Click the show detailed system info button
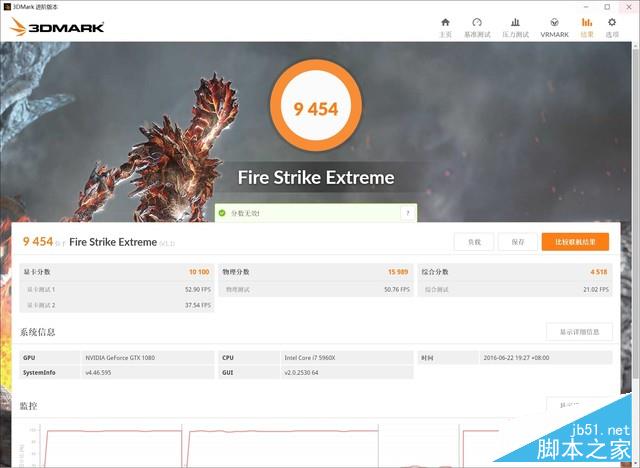 pos(579,332)
